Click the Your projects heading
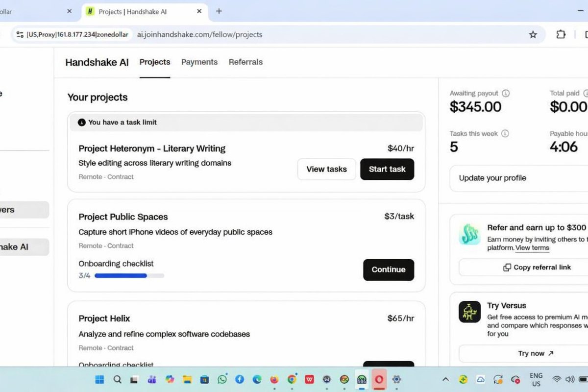This screenshot has width=588, height=392. pyautogui.click(x=98, y=98)
